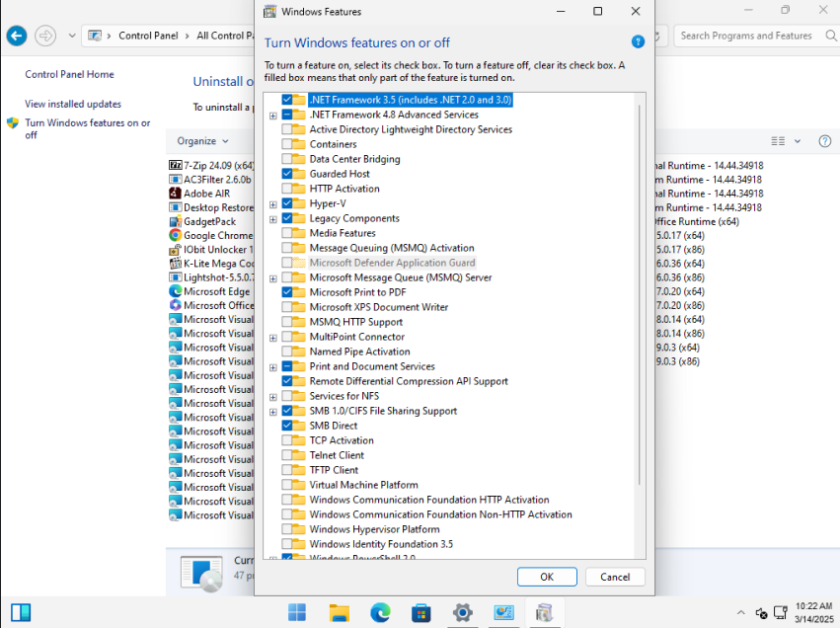Disable Microsoft Print to PDF checkbox
Viewport: 840px width, 628px height.
point(287,292)
